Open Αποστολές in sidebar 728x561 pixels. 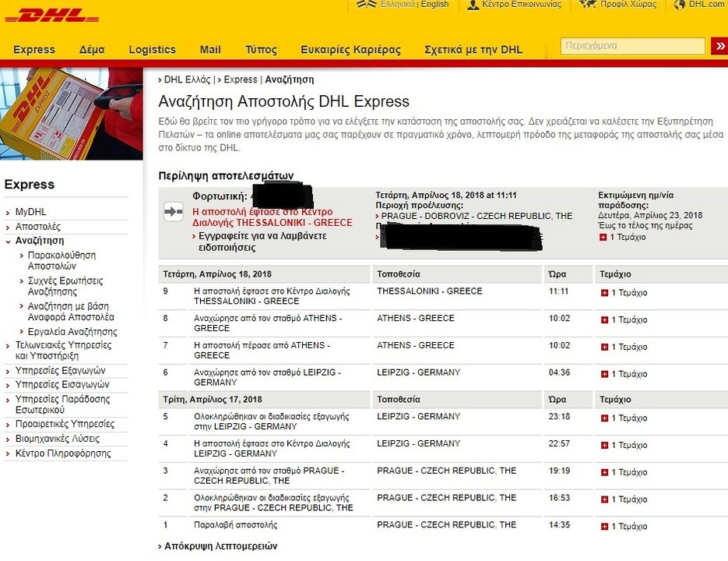37,227
